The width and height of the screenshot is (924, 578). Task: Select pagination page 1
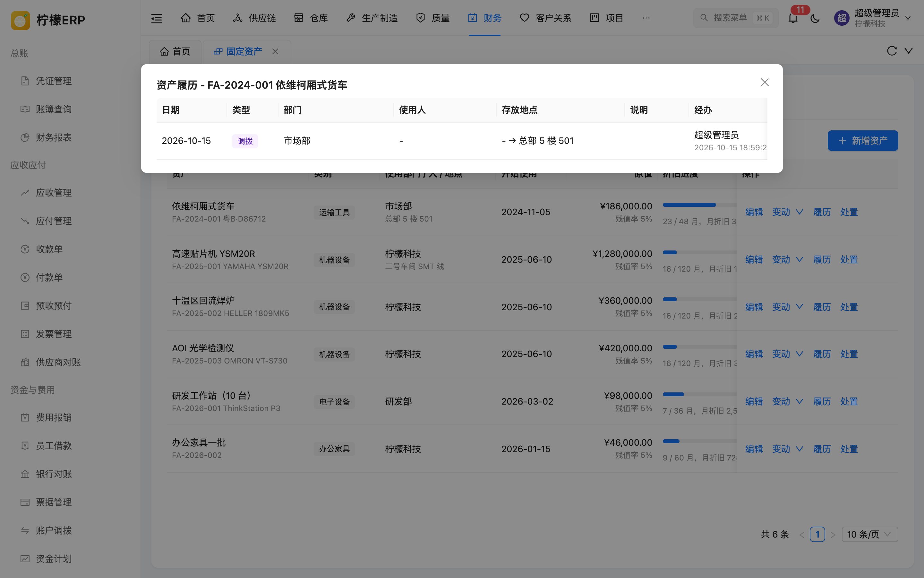point(817,534)
